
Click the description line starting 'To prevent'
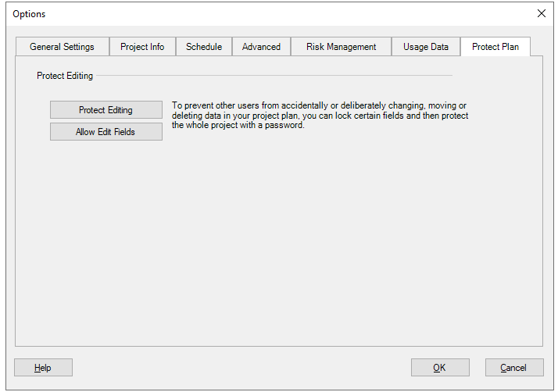[x=319, y=105]
